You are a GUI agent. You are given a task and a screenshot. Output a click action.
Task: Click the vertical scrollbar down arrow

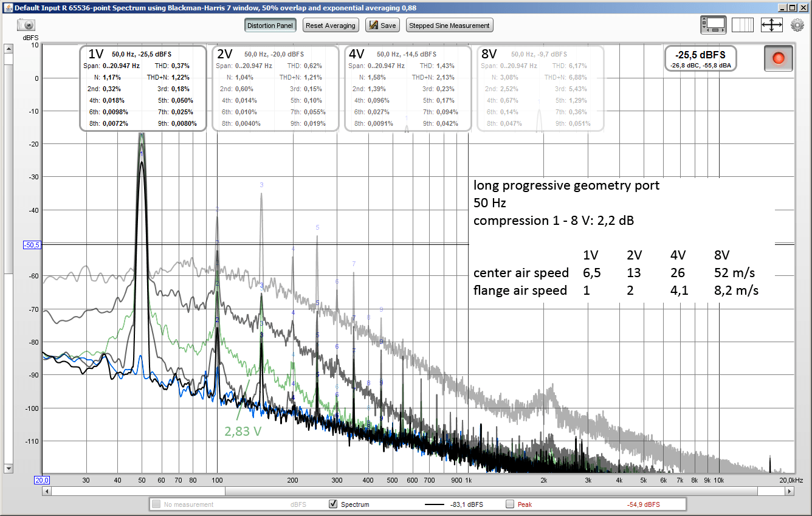tap(9, 469)
